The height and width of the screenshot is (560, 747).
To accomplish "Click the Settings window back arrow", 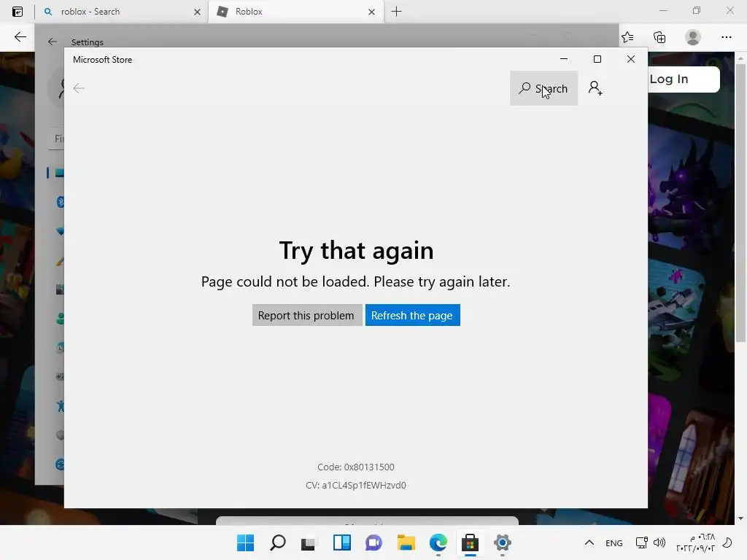I will (x=53, y=42).
